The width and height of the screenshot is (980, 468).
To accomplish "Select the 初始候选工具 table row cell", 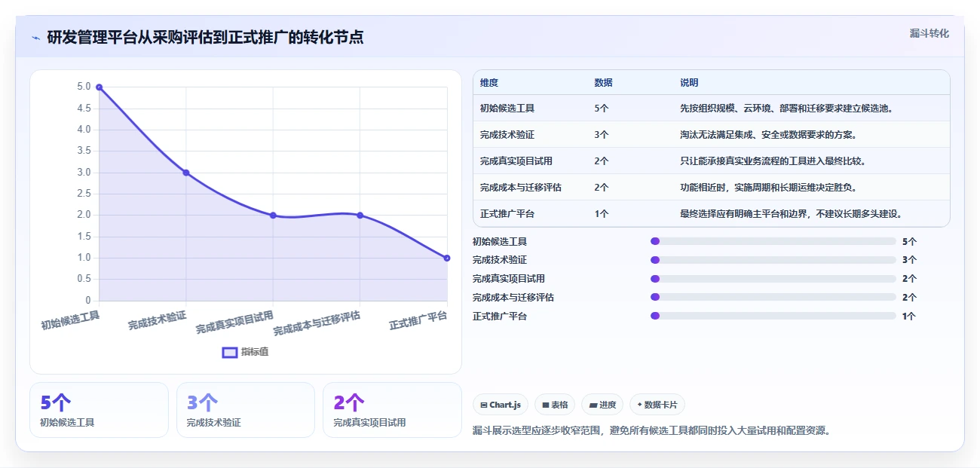I will point(507,109).
